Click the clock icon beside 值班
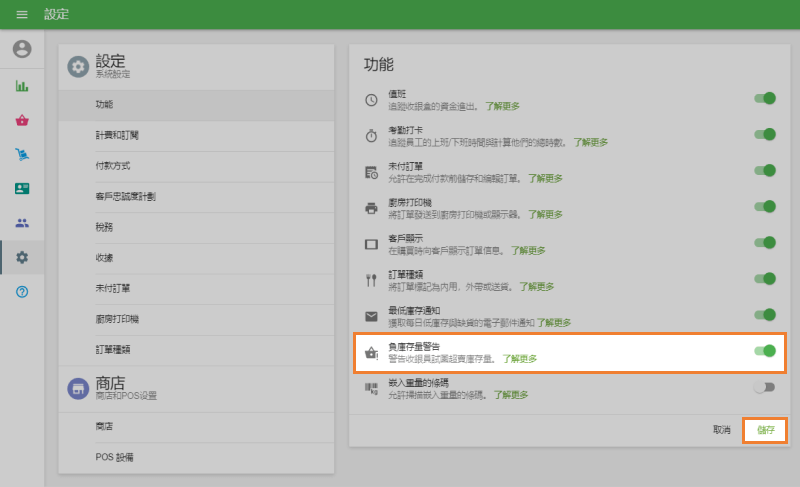The width and height of the screenshot is (800, 487). 371,100
